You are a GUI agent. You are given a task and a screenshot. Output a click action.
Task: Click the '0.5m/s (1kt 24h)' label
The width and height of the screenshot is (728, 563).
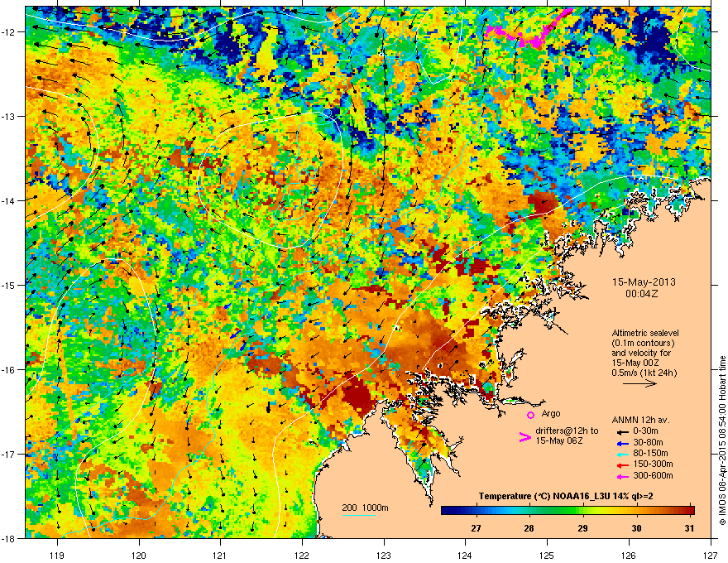click(644, 373)
